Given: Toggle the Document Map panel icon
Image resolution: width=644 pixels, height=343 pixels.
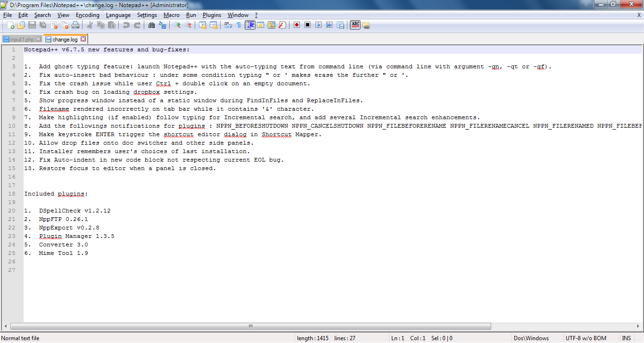Looking at the screenshot, I should pyautogui.click(x=272, y=25).
